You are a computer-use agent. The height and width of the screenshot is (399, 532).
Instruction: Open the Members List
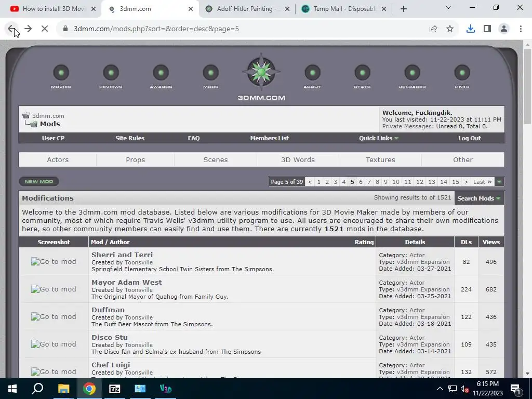(x=270, y=138)
